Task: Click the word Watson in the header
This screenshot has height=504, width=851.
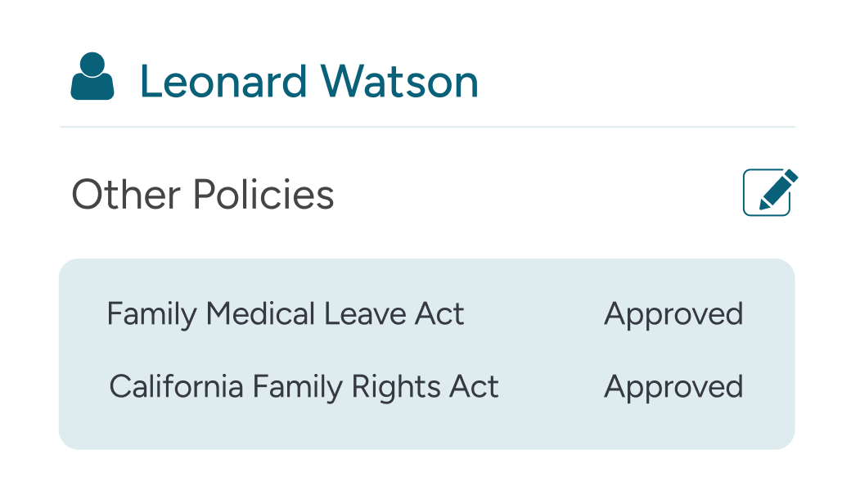Action: [x=399, y=81]
